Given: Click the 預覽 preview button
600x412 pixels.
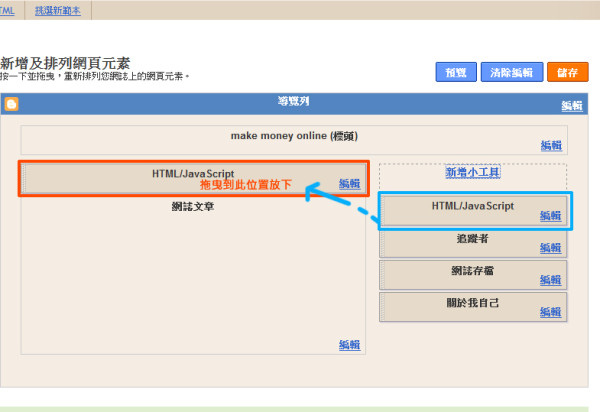Looking at the screenshot, I should 456,72.
